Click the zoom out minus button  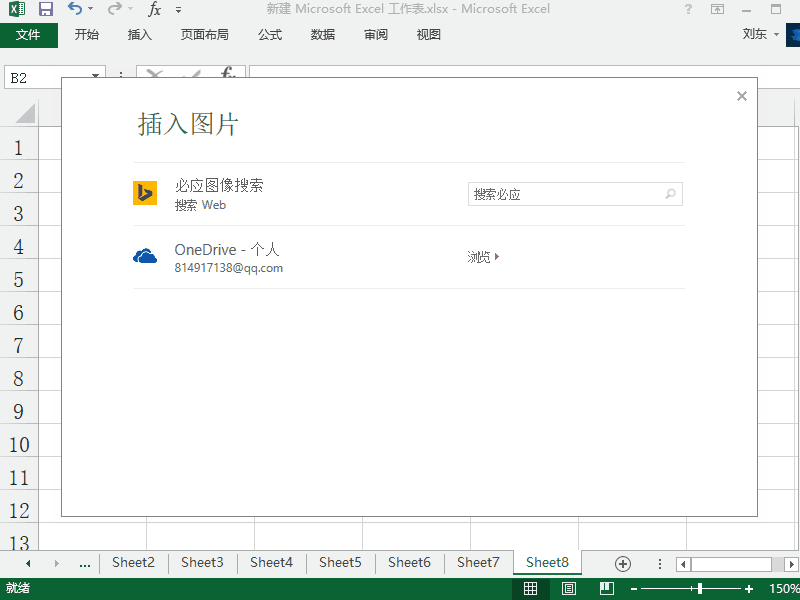pyautogui.click(x=634, y=589)
